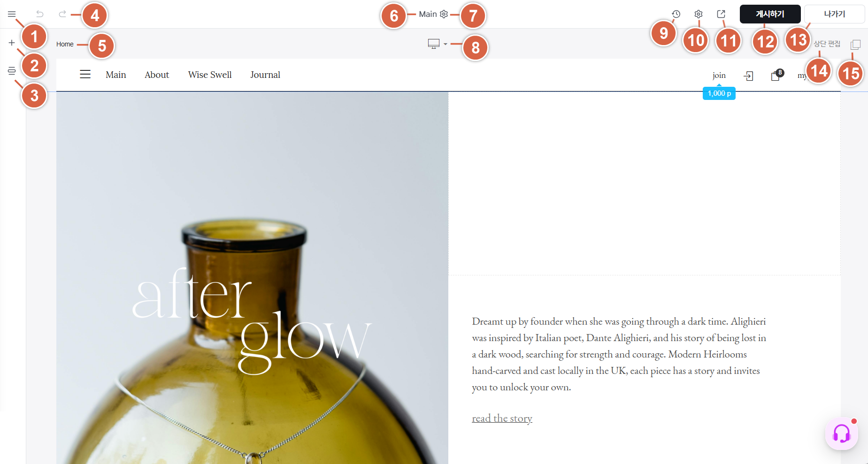Image resolution: width=868 pixels, height=464 pixels.
Task: Click the plus add-element icon
Action: click(12, 43)
